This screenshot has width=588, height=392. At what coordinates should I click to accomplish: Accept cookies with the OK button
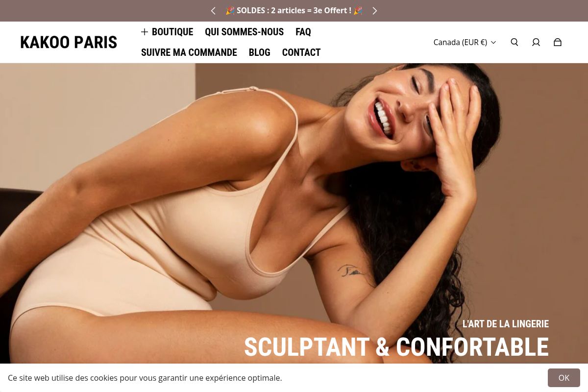tap(564, 378)
